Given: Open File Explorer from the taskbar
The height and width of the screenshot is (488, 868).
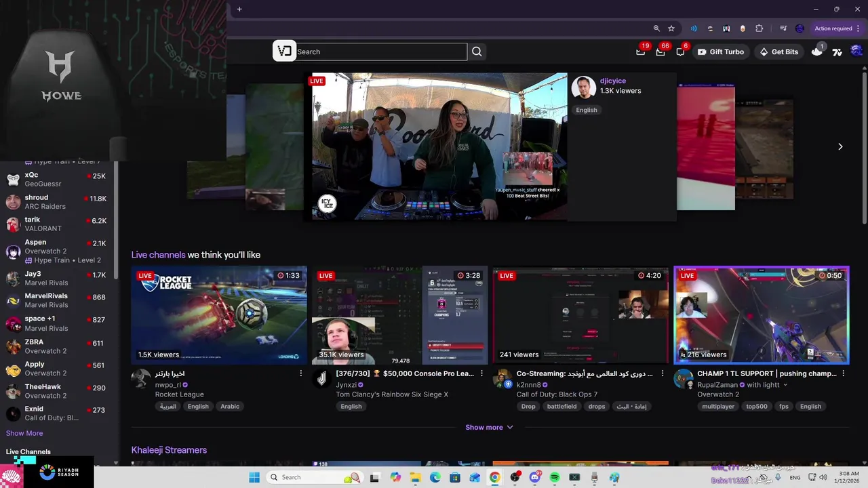Looking at the screenshot, I should click(415, 477).
